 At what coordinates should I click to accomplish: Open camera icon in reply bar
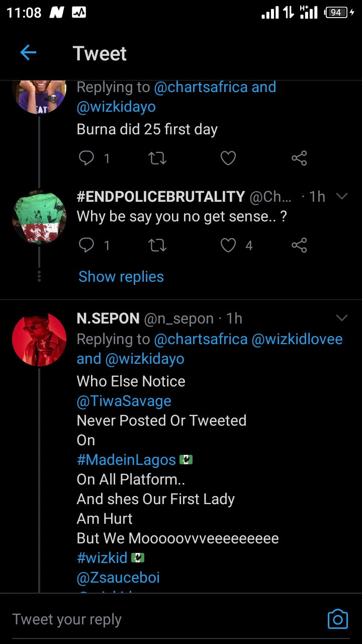point(337,619)
